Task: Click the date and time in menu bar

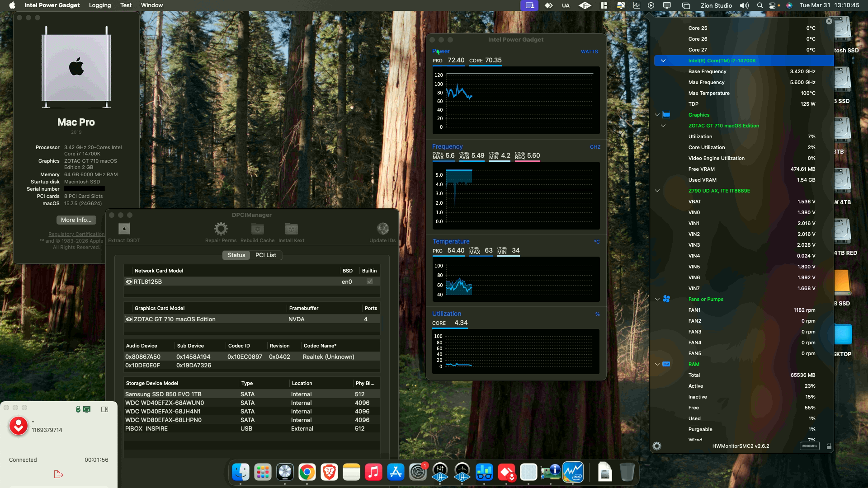Action: [829, 5]
